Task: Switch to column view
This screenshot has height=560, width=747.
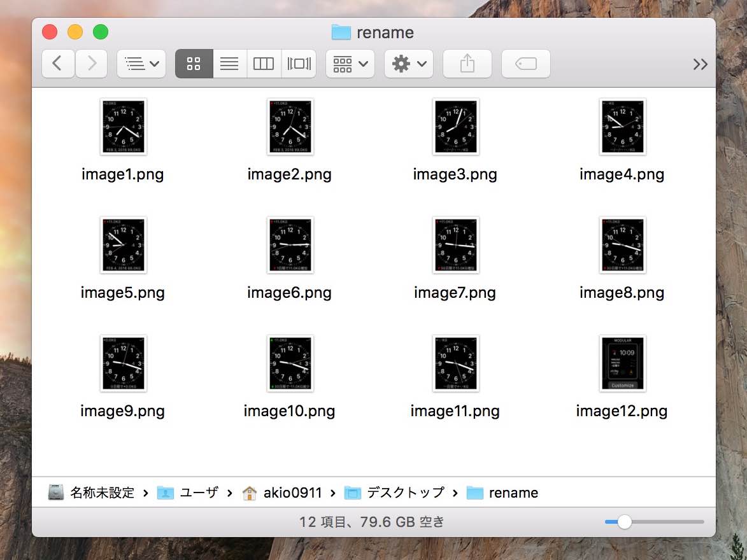Action: click(264, 64)
